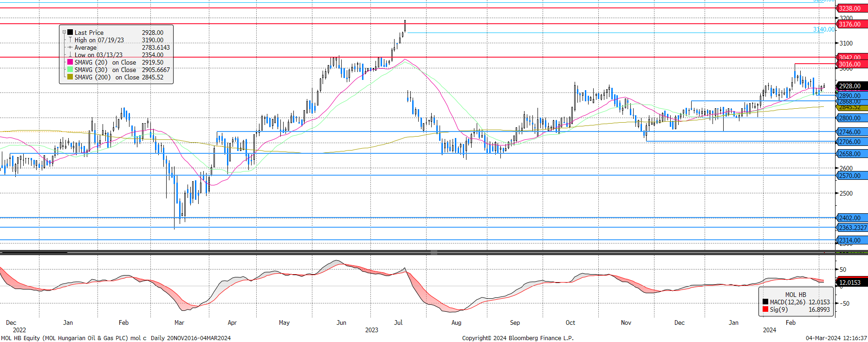Click the Sep month label on time axis
Image resolution: width=868 pixels, height=342 pixels.
[x=515, y=322]
